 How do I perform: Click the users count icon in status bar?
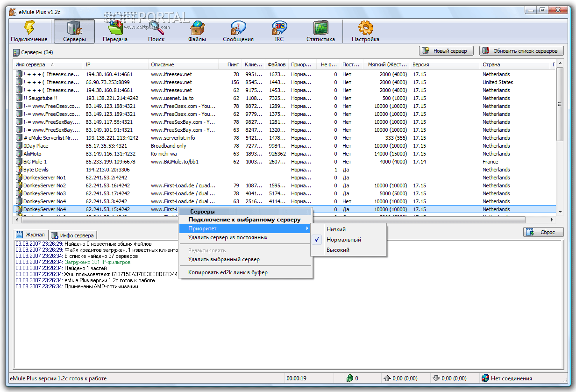349,378
